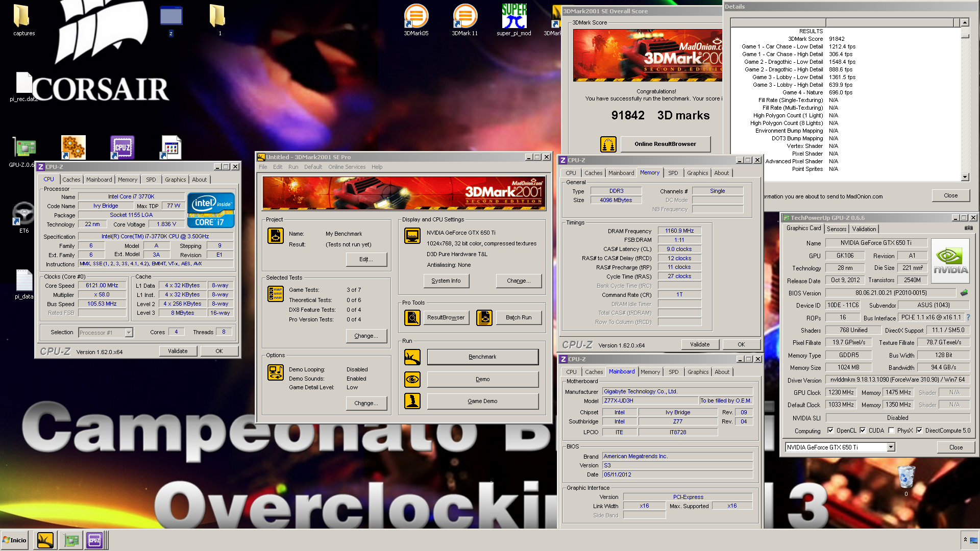The height and width of the screenshot is (551, 980).
Task: Toggle the OpenCL checkbox in GPU-Z
Action: click(830, 431)
